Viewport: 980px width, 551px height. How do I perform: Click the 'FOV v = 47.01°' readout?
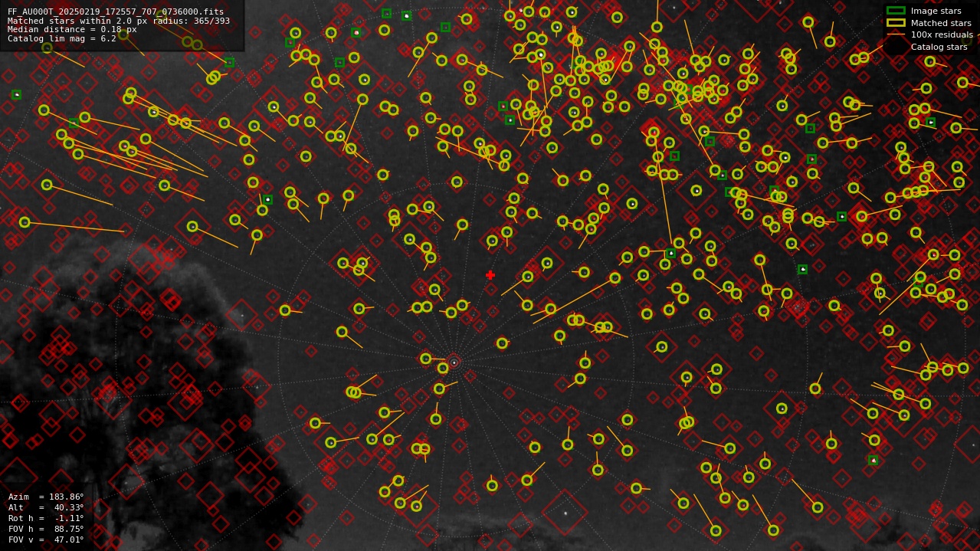(x=46, y=540)
